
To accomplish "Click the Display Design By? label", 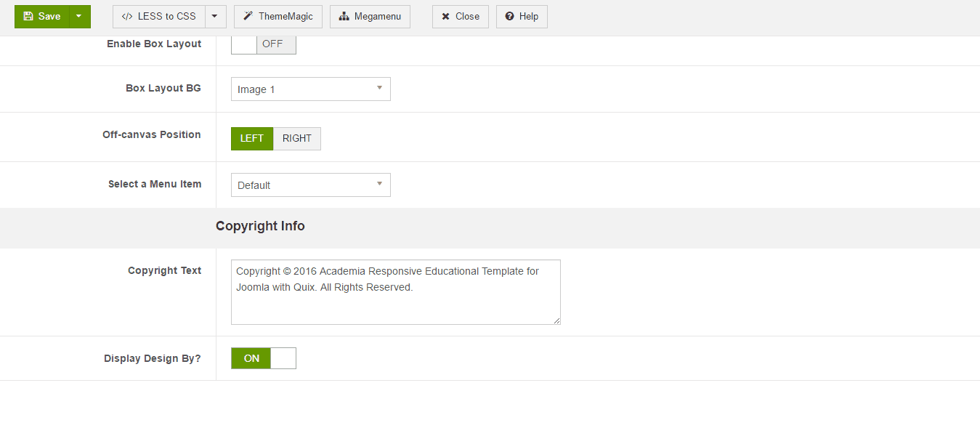I will tap(153, 358).
